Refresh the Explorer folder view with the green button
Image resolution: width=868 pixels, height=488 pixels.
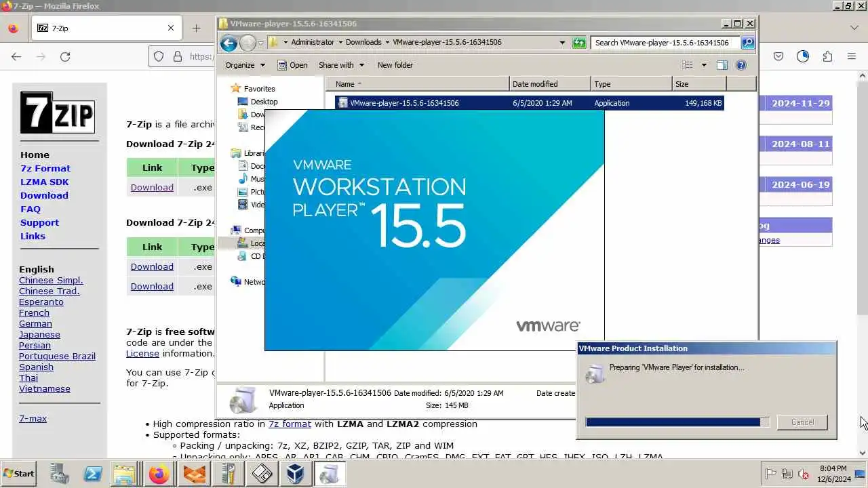point(579,43)
